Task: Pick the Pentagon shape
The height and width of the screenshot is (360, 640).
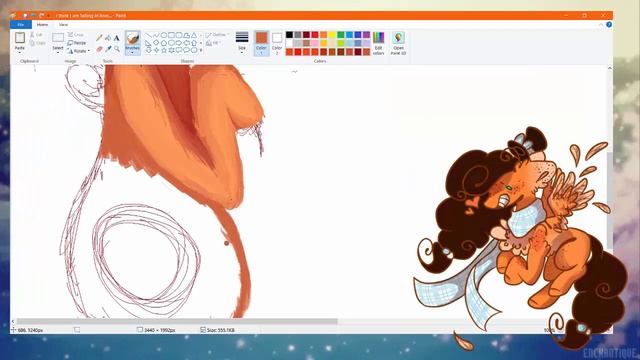Action: (x=164, y=42)
